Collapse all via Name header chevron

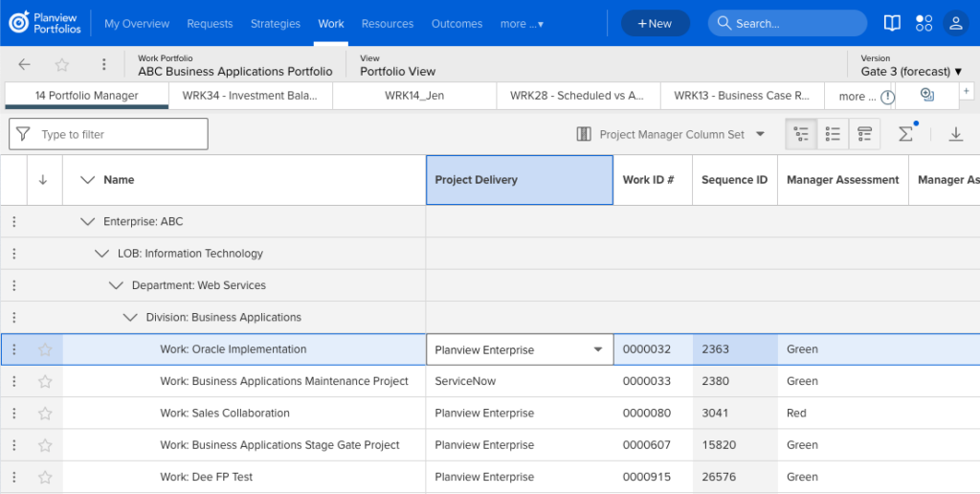click(x=88, y=179)
